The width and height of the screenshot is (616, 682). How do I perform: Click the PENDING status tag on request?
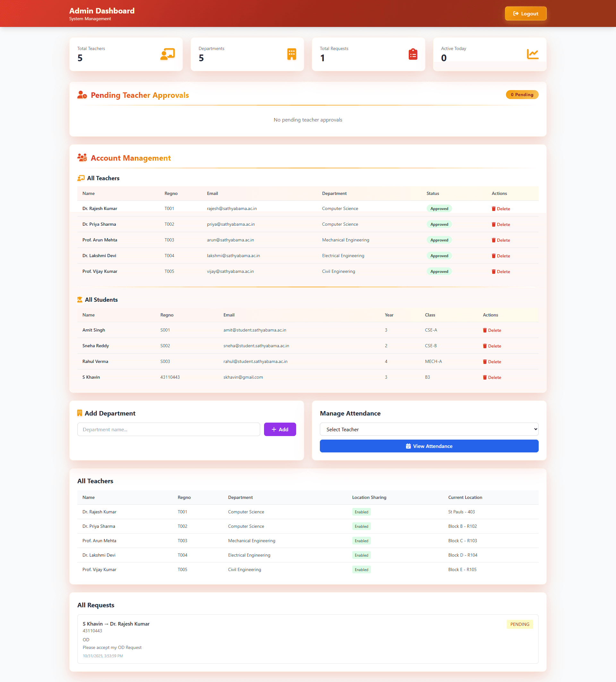pos(519,624)
